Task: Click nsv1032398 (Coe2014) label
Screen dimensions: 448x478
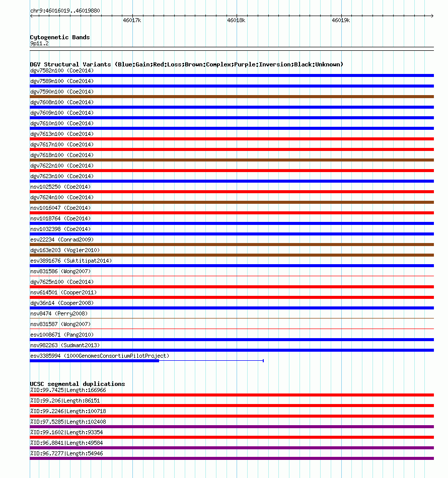Action: (60, 229)
